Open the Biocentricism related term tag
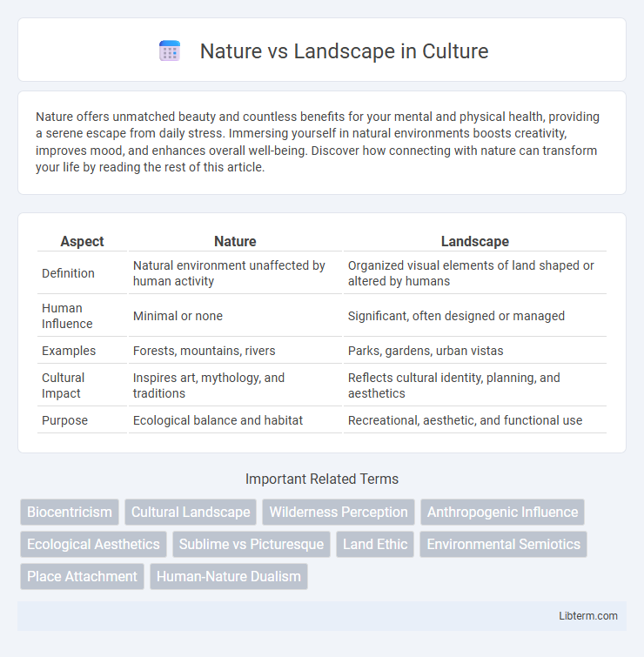 click(x=70, y=512)
